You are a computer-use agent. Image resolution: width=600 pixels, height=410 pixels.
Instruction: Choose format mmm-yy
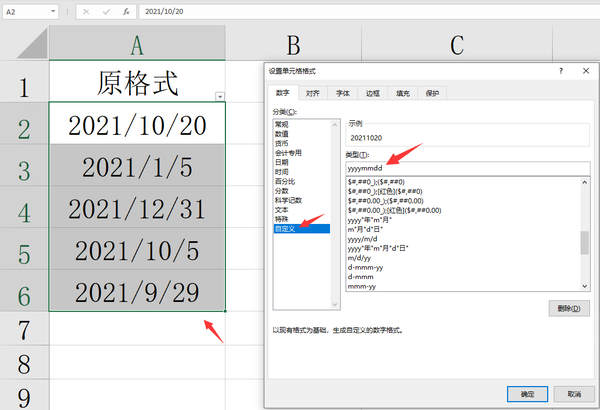[463, 286]
